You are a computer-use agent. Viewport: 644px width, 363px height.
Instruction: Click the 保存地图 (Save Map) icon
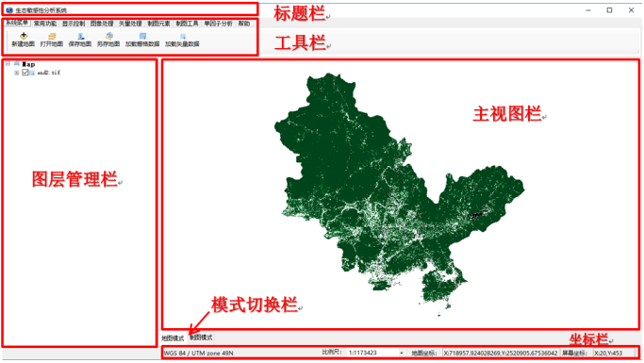click(x=80, y=36)
